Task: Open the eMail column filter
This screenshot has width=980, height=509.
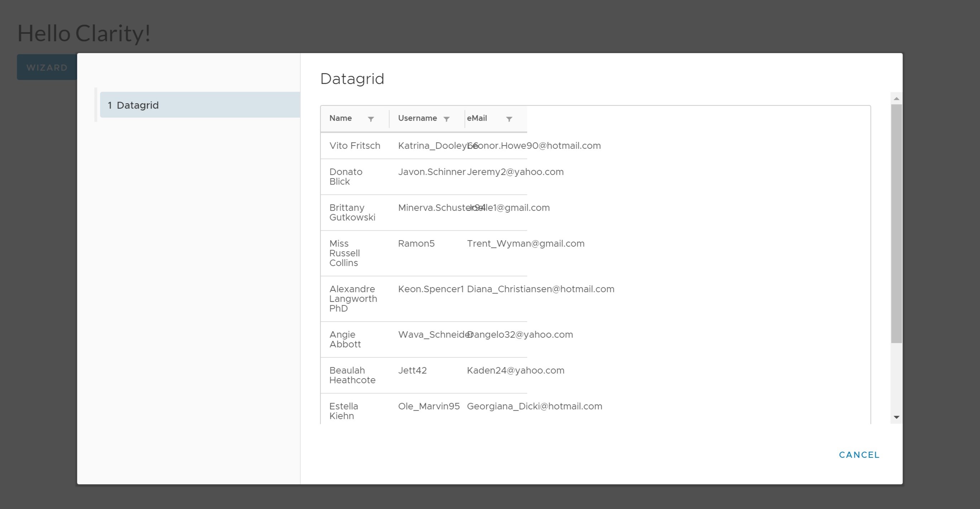Action: (x=510, y=119)
